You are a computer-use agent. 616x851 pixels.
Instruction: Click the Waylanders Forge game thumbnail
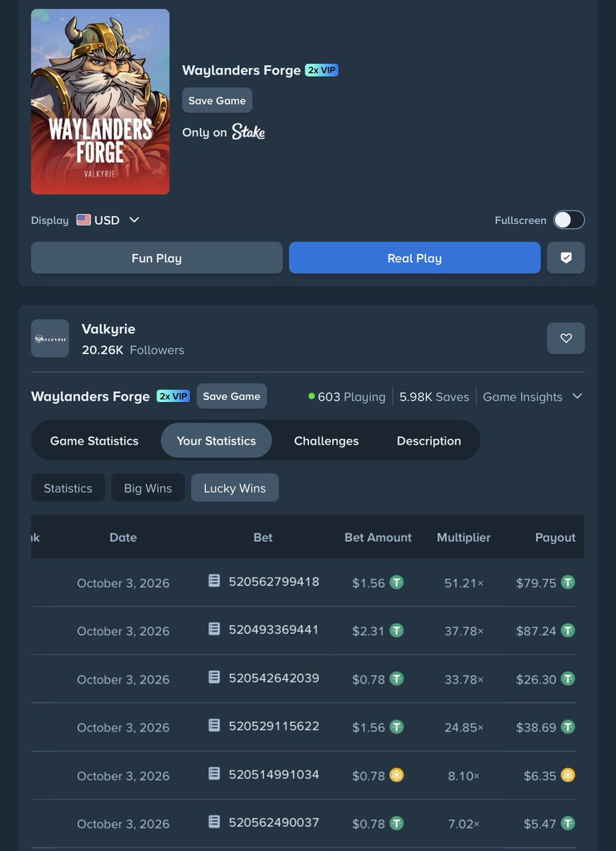tap(100, 101)
